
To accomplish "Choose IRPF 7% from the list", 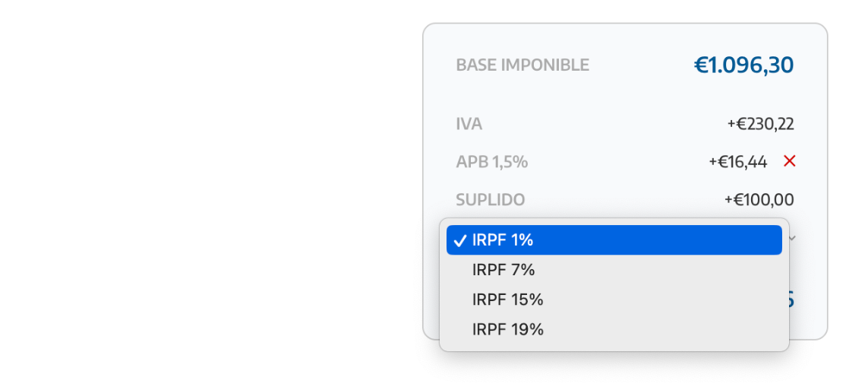I will tap(503, 270).
